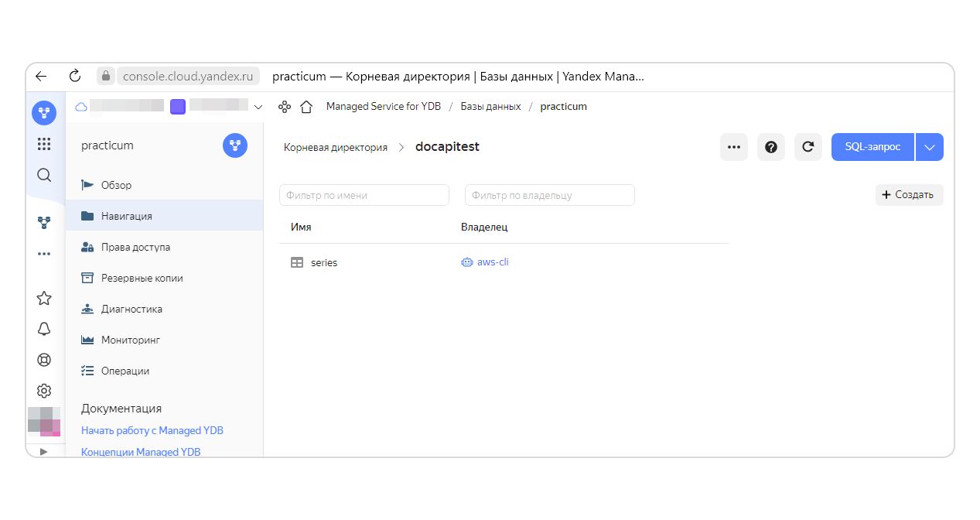This screenshot has height=520, width=980.
Task: Click the services cluster icon in the breadcrumb bar
Action: pyautogui.click(x=285, y=107)
